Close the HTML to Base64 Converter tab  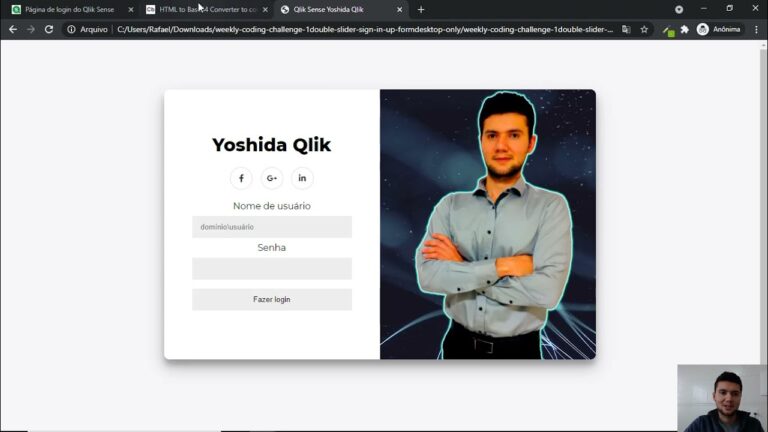[x=265, y=9]
